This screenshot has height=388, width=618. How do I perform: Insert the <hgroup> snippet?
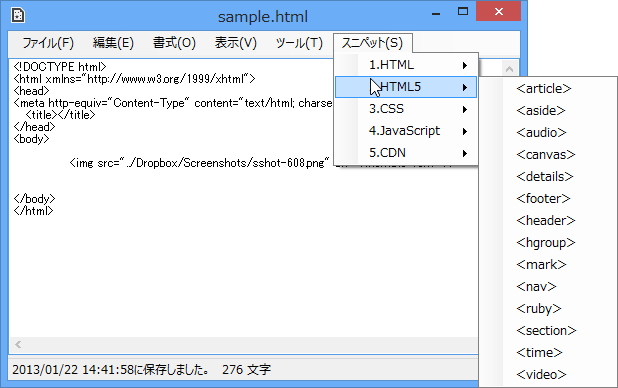pos(548,243)
